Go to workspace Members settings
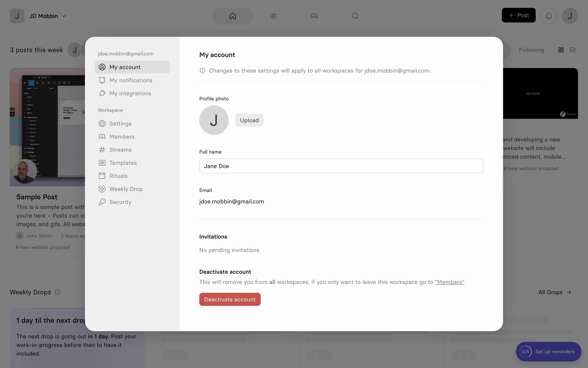The height and width of the screenshot is (368, 588). click(122, 137)
